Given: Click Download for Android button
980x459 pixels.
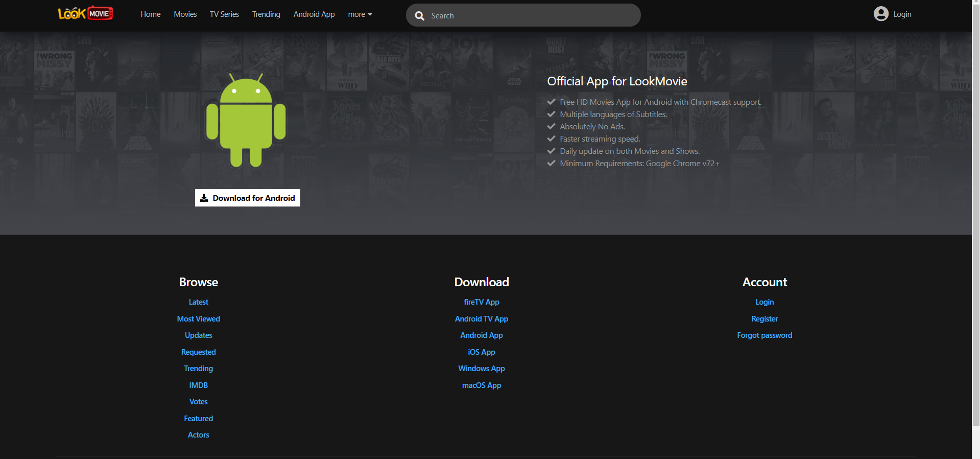Looking at the screenshot, I should tap(248, 198).
